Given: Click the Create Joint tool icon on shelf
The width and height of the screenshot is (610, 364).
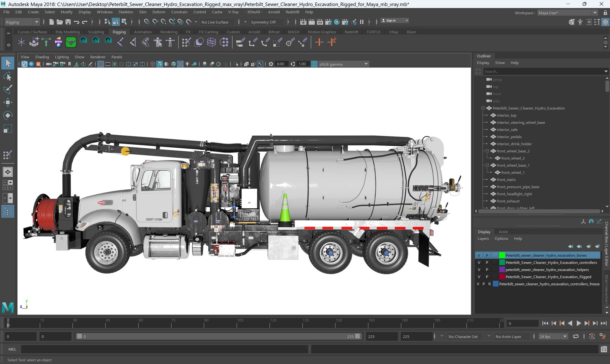Looking at the screenshot, I should tap(120, 42).
